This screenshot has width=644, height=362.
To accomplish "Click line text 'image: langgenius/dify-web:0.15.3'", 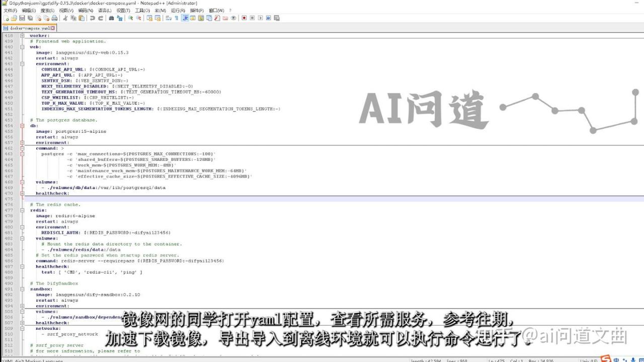I will pos(82,52).
